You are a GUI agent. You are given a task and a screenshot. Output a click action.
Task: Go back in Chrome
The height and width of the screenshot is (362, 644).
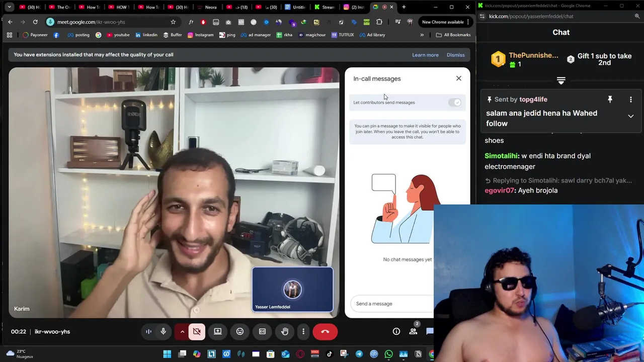click(x=10, y=22)
